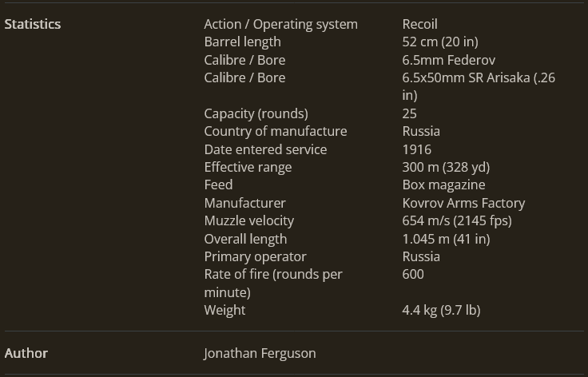
Task: Select the Kovrov Arms Factory manufacturer value
Action: point(463,203)
